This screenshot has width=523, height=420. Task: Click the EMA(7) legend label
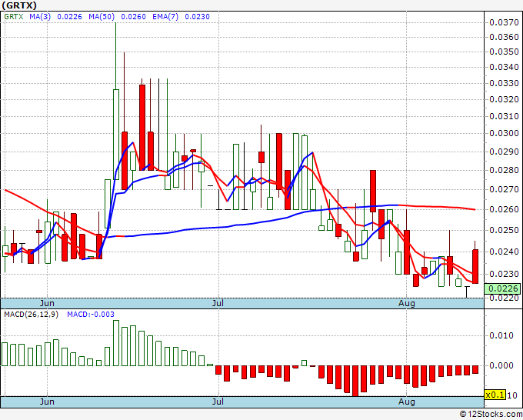(x=165, y=17)
